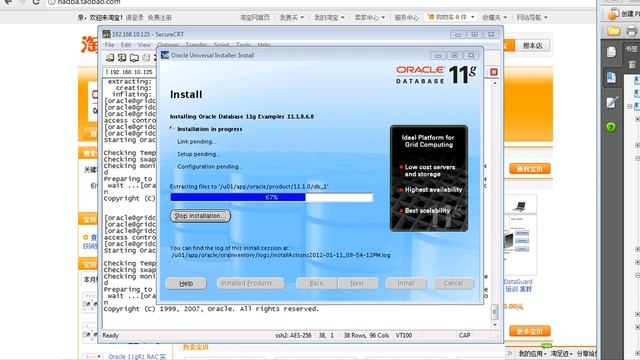
Task: Open SecureCRT View menu
Action: [144, 45]
